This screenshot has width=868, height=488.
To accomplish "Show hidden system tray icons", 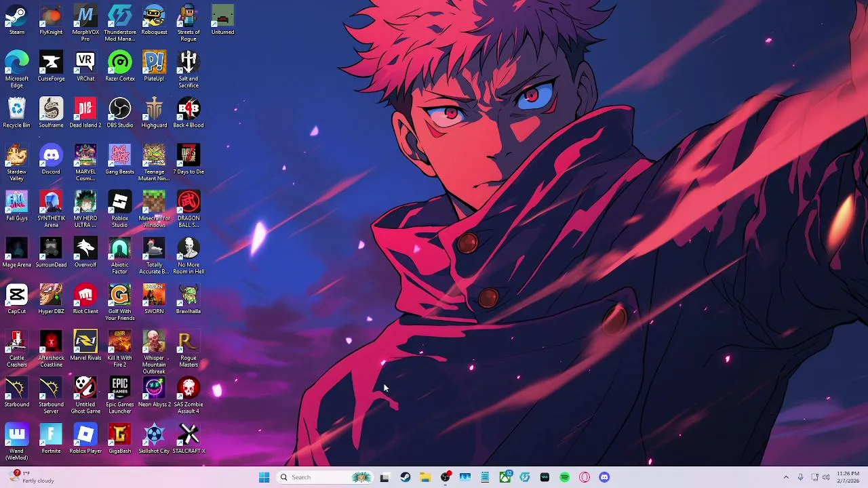I will [786, 477].
